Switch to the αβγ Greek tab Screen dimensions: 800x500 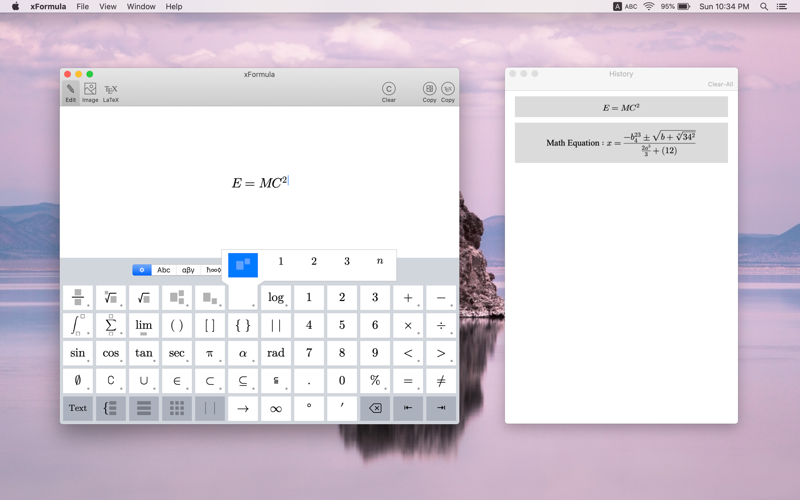pos(188,270)
